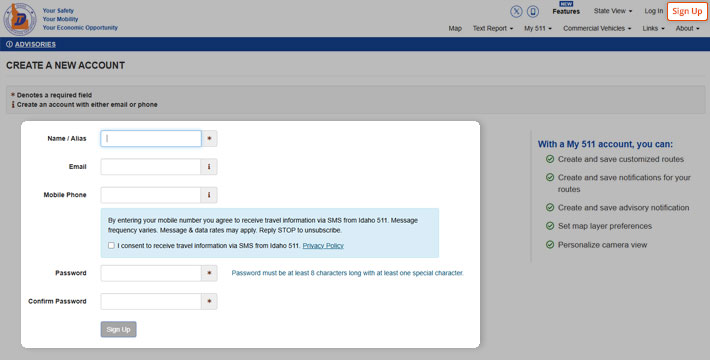Click into the Email input field
The image size is (710, 360).
(151, 167)
